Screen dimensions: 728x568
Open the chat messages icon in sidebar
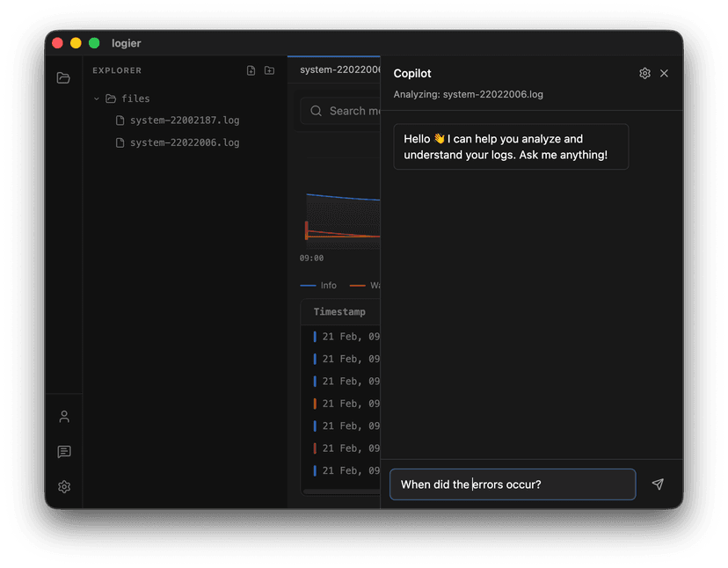click(64, 451)
